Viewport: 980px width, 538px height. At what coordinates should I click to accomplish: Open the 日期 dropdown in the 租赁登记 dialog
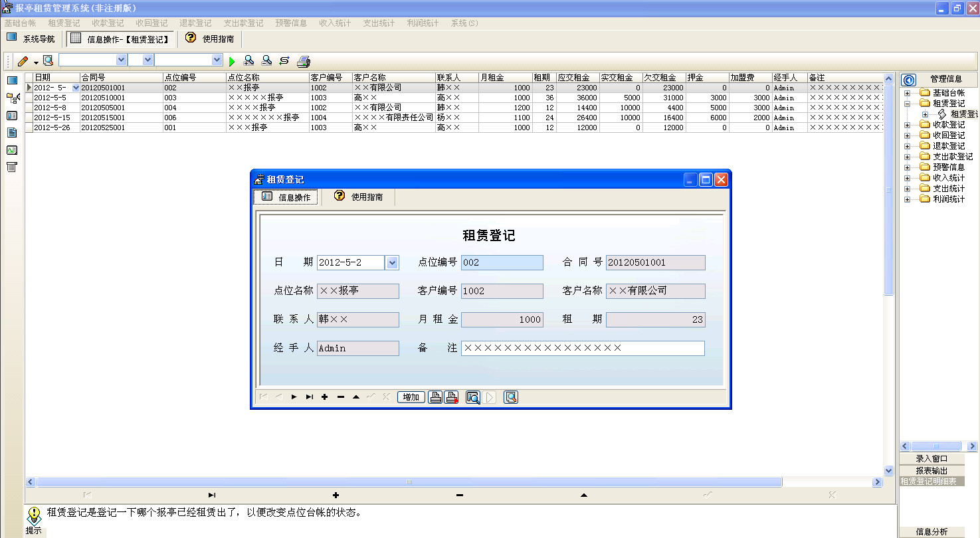(x=392, y=262)
